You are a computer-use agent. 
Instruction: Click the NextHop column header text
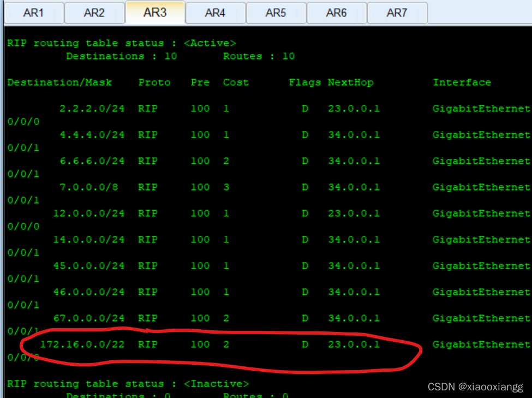tap(350, 82)
